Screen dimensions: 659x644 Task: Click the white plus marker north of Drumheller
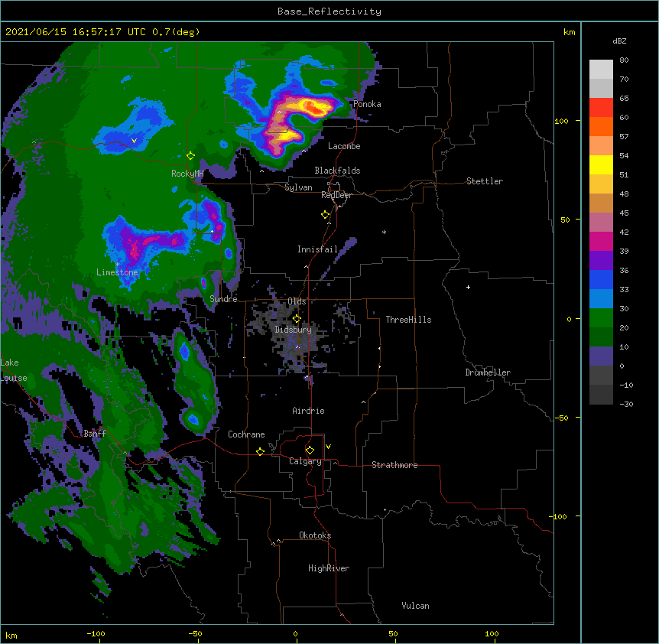(468, 287)
